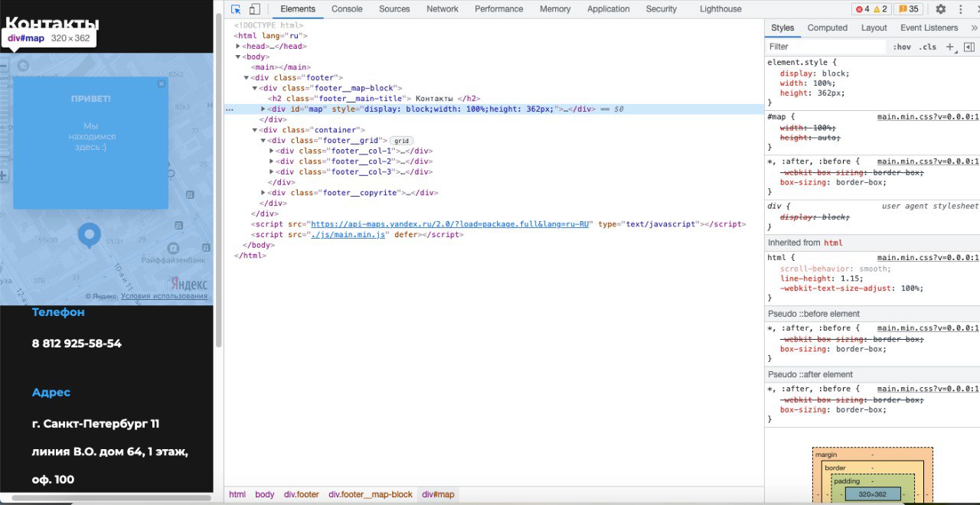This screenshot has width=980, height=505.
Task: Select html in the breadcrumb bar
Action: tap(237, 495)
